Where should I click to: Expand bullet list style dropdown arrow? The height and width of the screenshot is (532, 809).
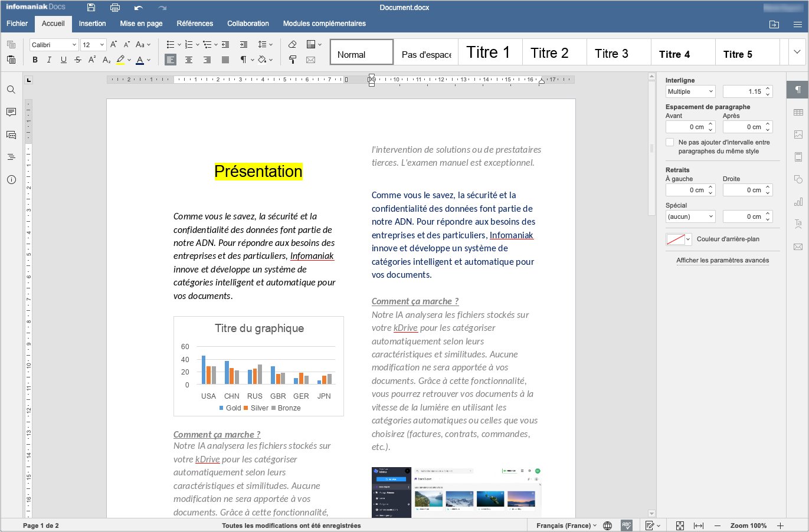179,45
